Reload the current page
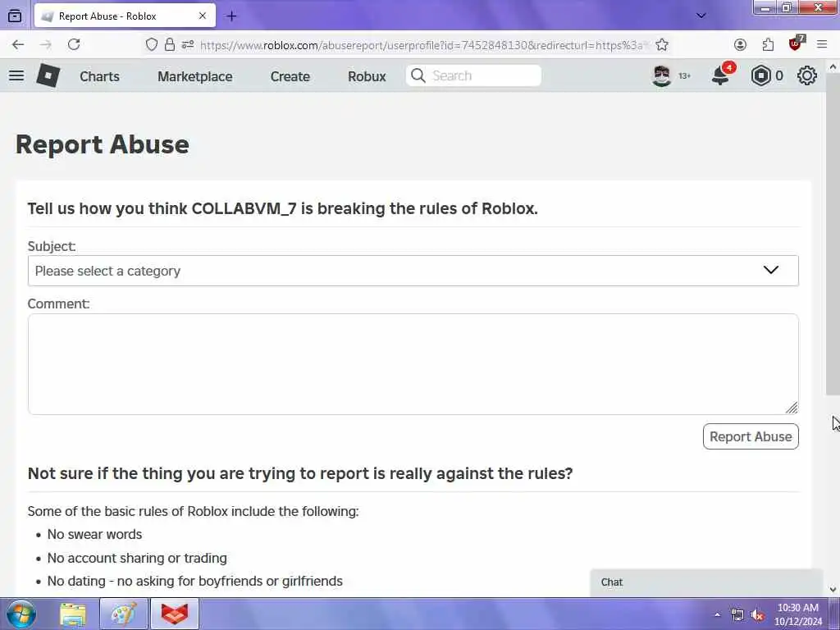This screenshot has height=630, width=840. pyautogui.click(x=74, y=44)
